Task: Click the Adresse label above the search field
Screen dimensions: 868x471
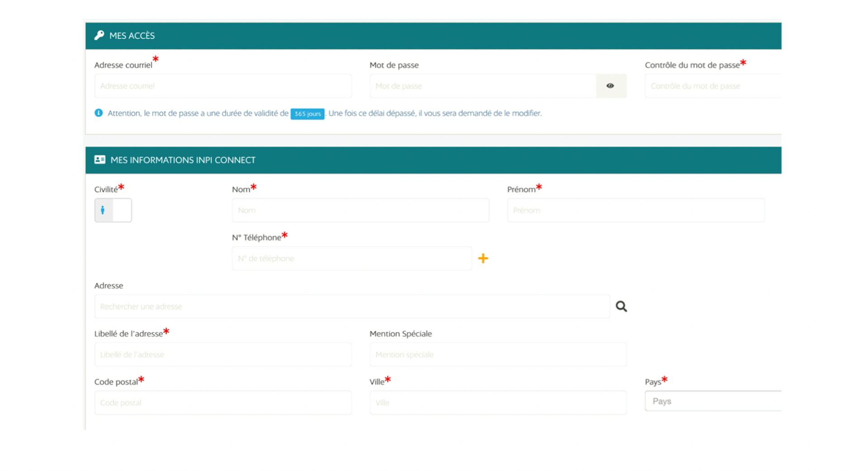Action: point(108,286)
